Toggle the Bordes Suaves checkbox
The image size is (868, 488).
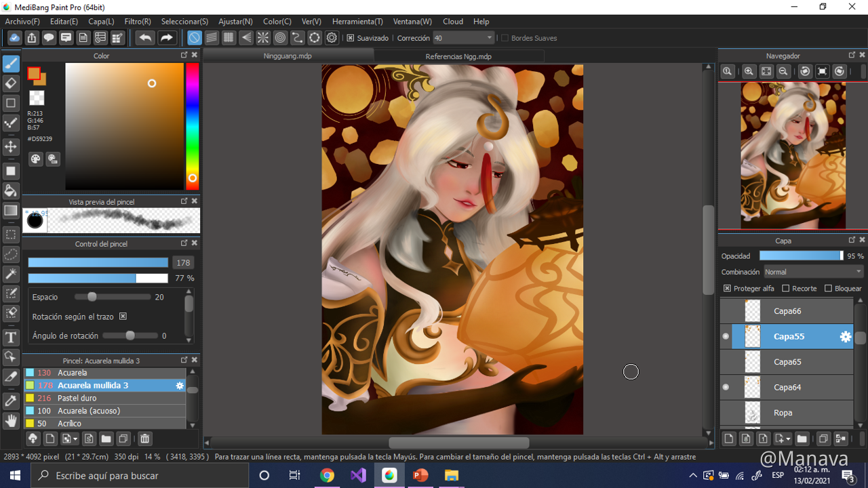[505, 38]
